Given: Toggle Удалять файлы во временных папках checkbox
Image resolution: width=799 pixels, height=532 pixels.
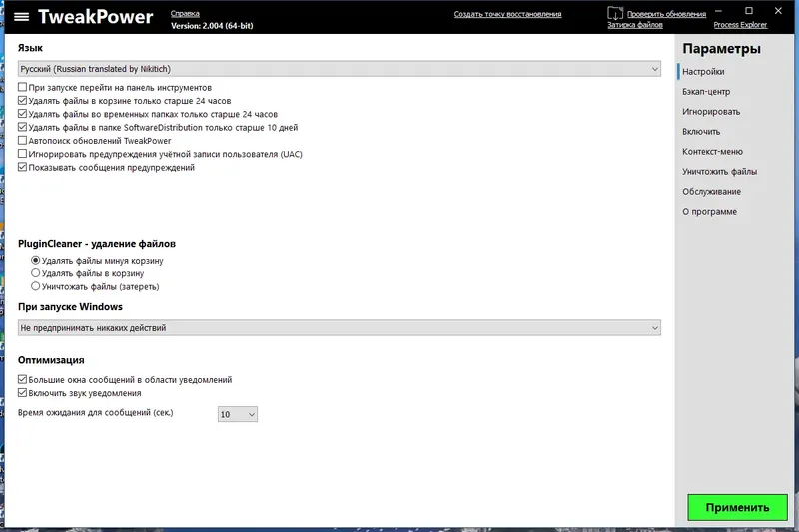Looking at the screenshot, I should pyautogui.click(x=22, y=114).
